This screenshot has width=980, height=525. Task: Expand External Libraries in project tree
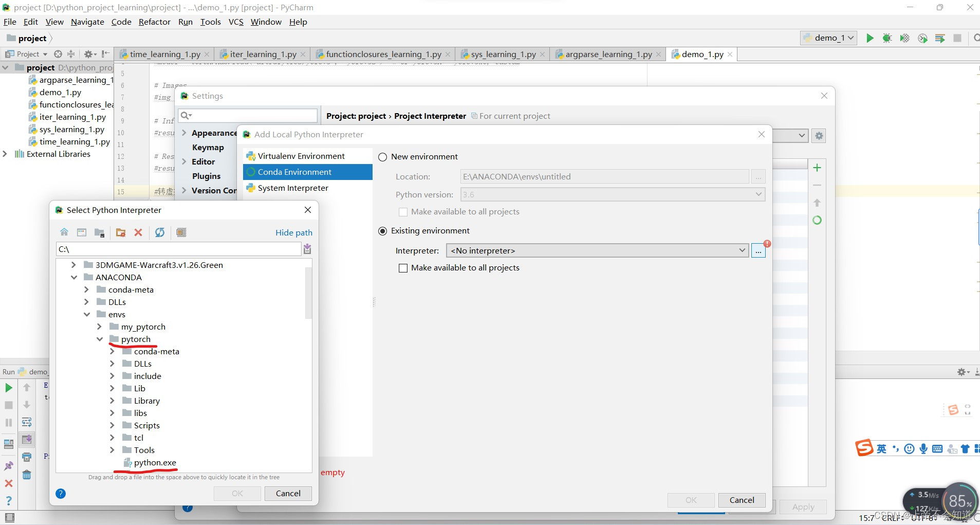tap(5, 154)
